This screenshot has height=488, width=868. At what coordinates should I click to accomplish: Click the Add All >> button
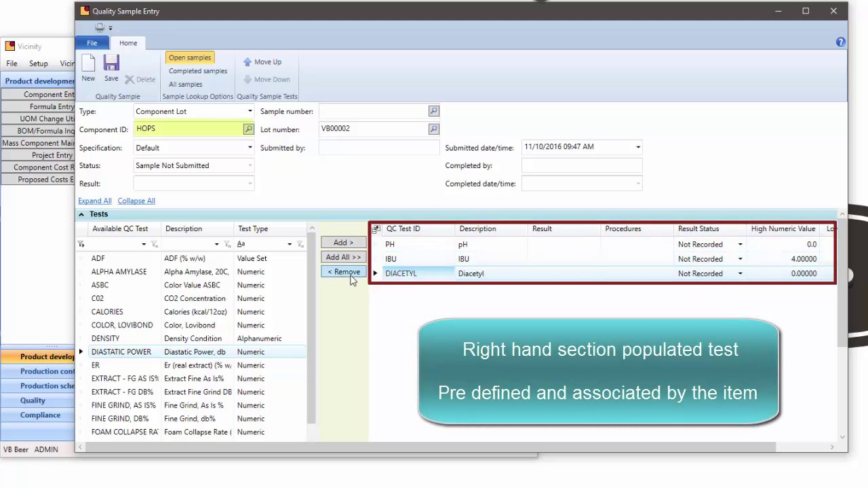(343, 258)
